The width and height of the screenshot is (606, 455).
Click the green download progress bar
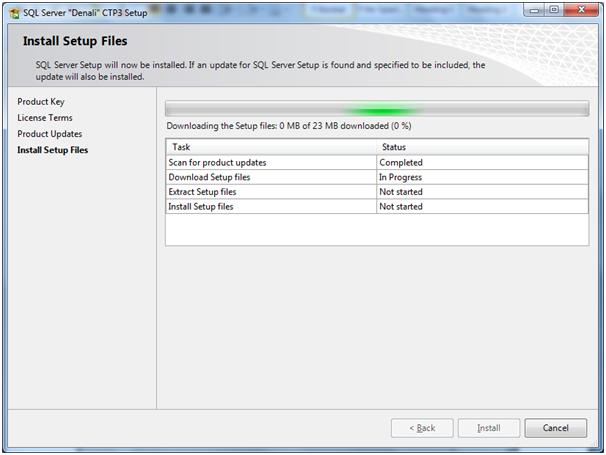click(x=377, y=109)
